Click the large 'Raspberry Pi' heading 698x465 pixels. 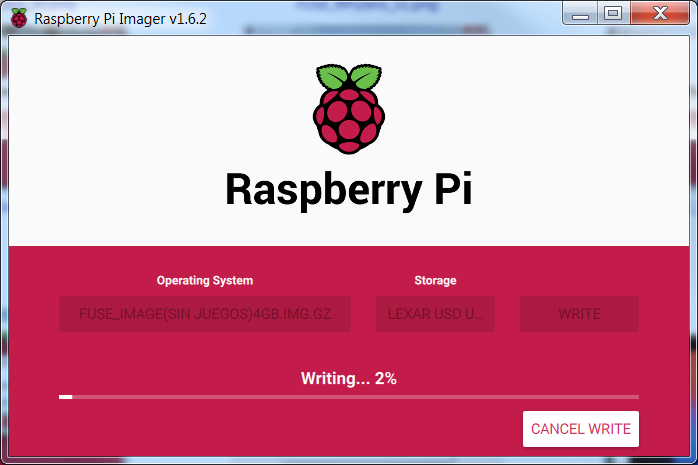pos(348,190)
